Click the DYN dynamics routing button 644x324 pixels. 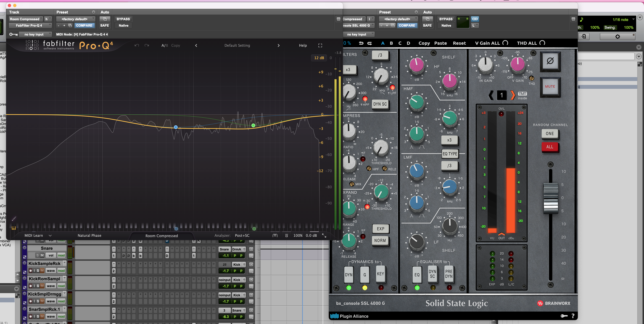click(349, 275)
